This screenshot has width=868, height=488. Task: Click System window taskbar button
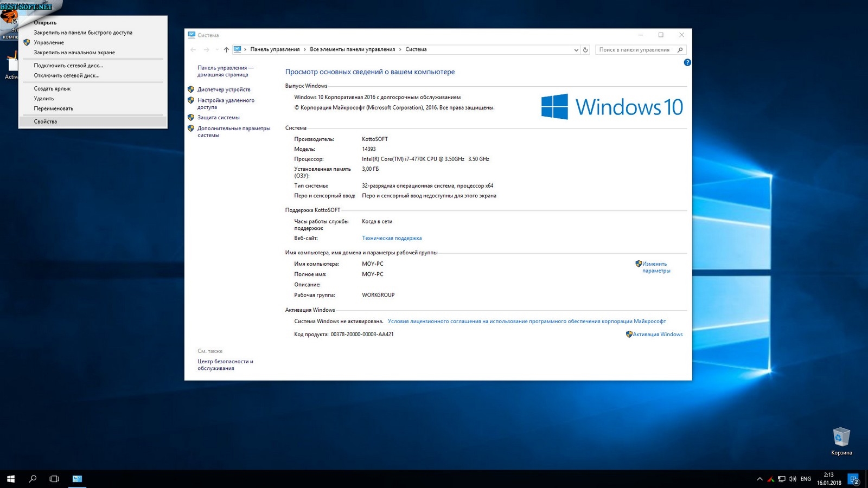(x=78, y=479)
